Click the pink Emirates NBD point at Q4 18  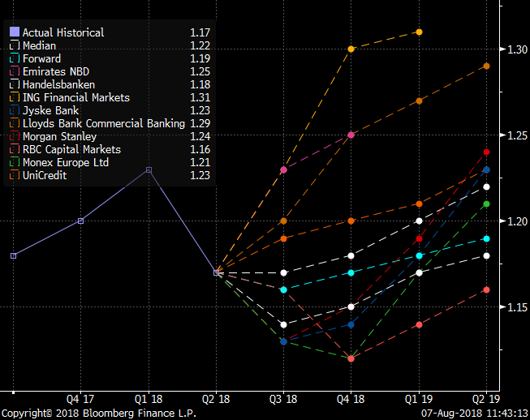(x=351, y=135)
